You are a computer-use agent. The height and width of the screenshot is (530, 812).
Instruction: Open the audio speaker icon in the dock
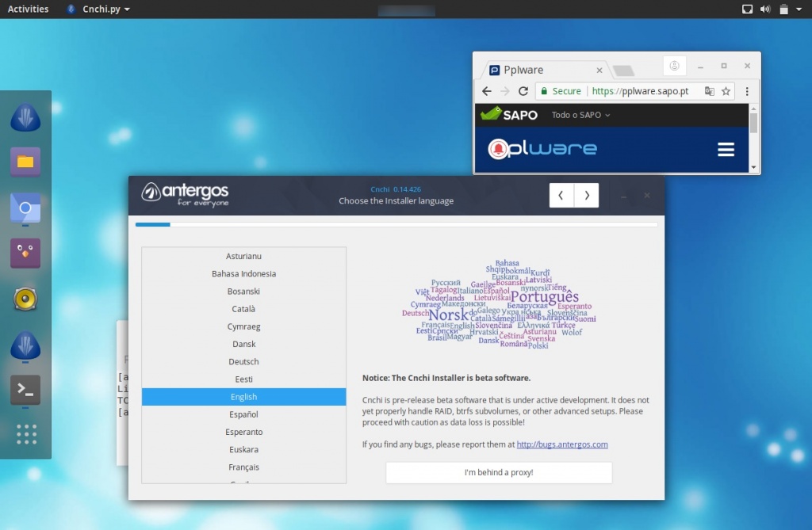click(x=26, y=299)
